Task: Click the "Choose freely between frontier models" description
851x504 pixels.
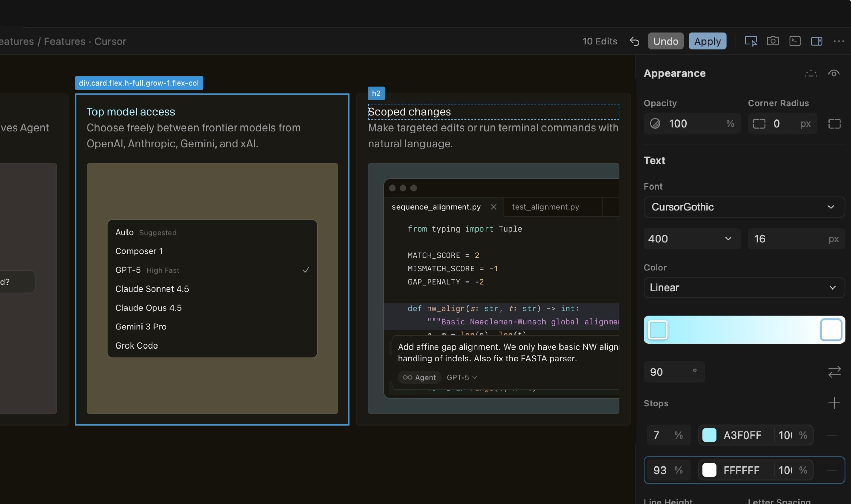Action: tap(194, 136)
